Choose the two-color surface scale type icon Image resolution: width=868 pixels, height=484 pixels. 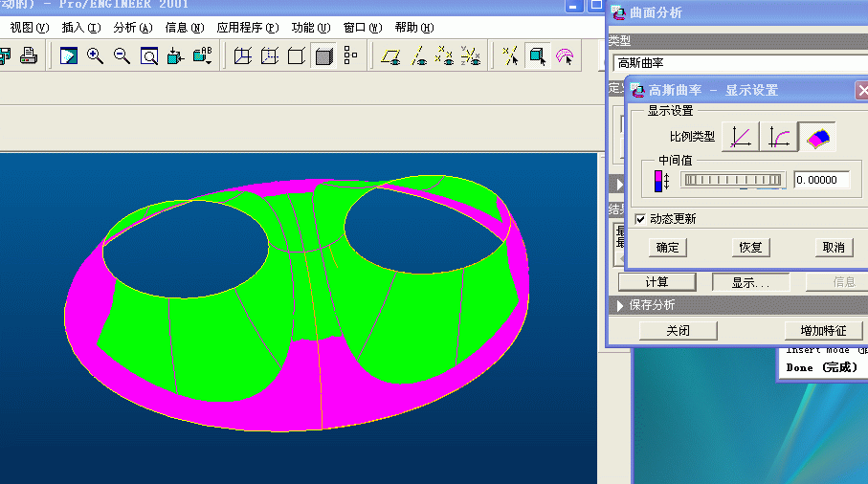817,137
